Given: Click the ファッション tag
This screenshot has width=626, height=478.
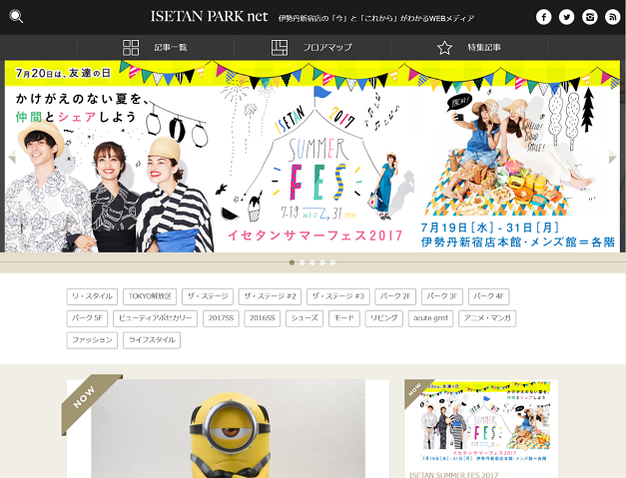Looking at the screenshot, I should (92, 340).
